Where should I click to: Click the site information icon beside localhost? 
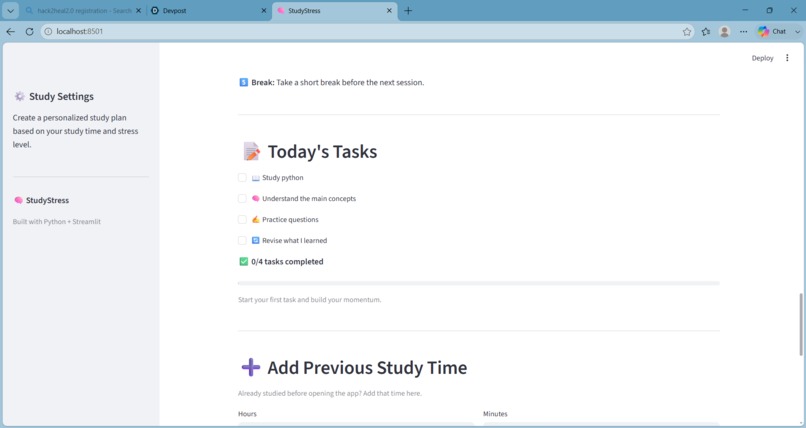tap(48, 31)
